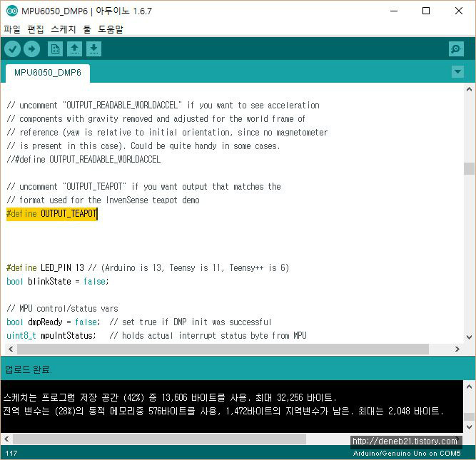
Task: Expand the tab options dropdown arrow
Action: pyautogui.click(x=457, y=72)
